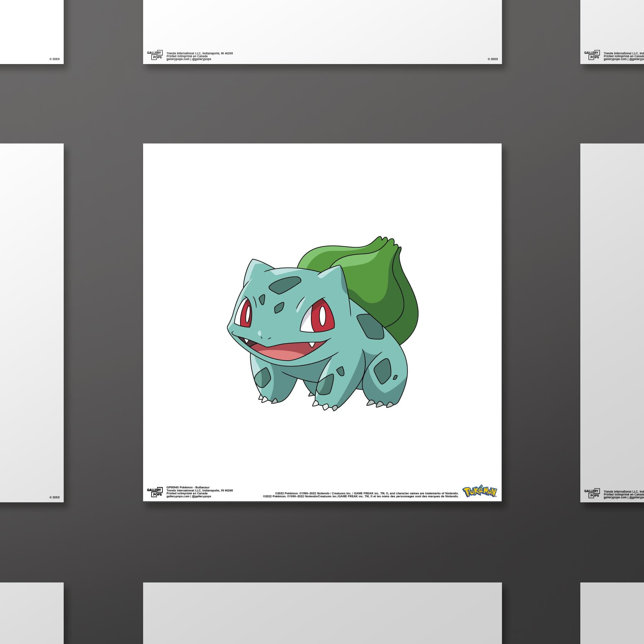Click '© 20XX' on the top-left poster
The width and height of the screenshot is (644, 644).
pos(54,59)
